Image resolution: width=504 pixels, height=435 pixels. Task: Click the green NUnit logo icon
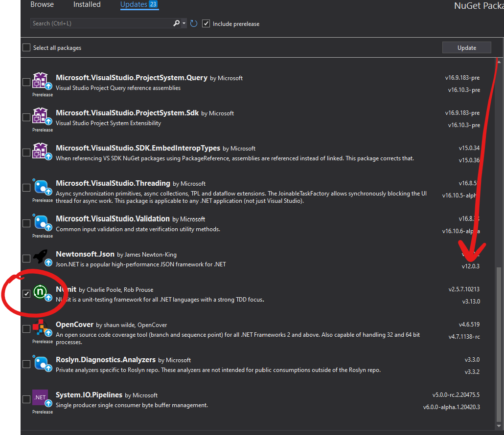(40, 291)
